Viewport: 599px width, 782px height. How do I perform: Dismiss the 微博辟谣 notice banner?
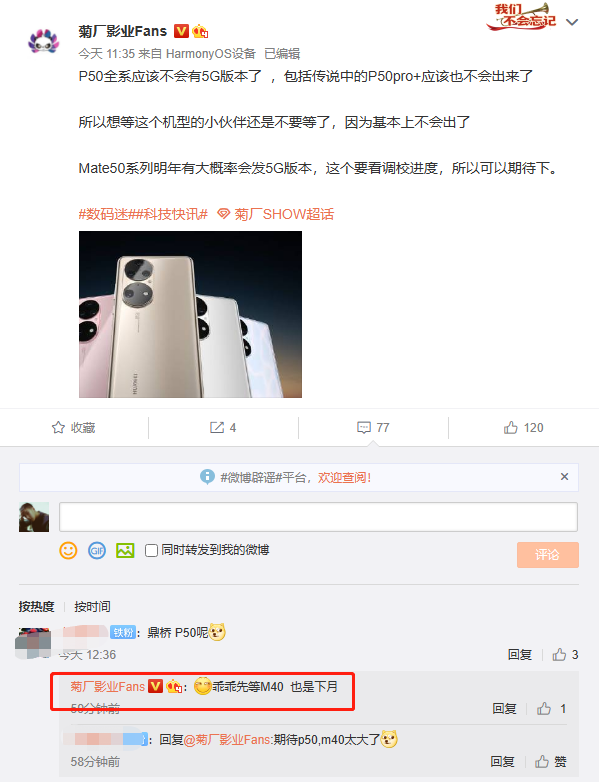click(564, 476)
